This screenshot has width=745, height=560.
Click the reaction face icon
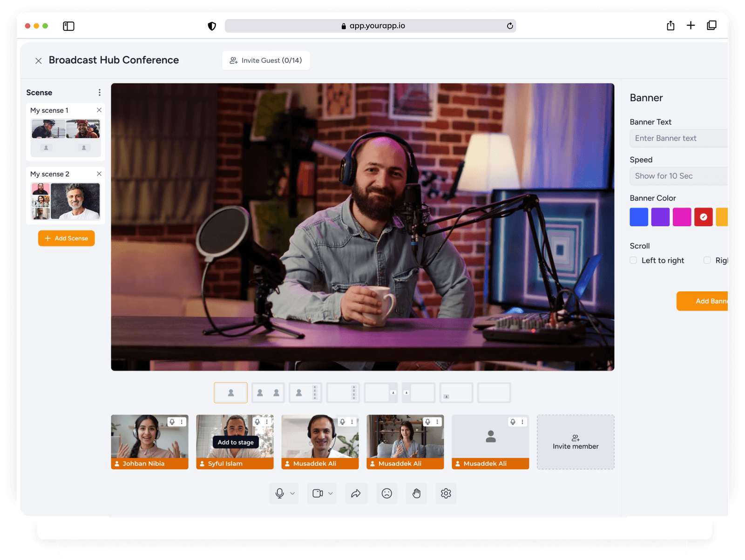[x=386, y=493]
